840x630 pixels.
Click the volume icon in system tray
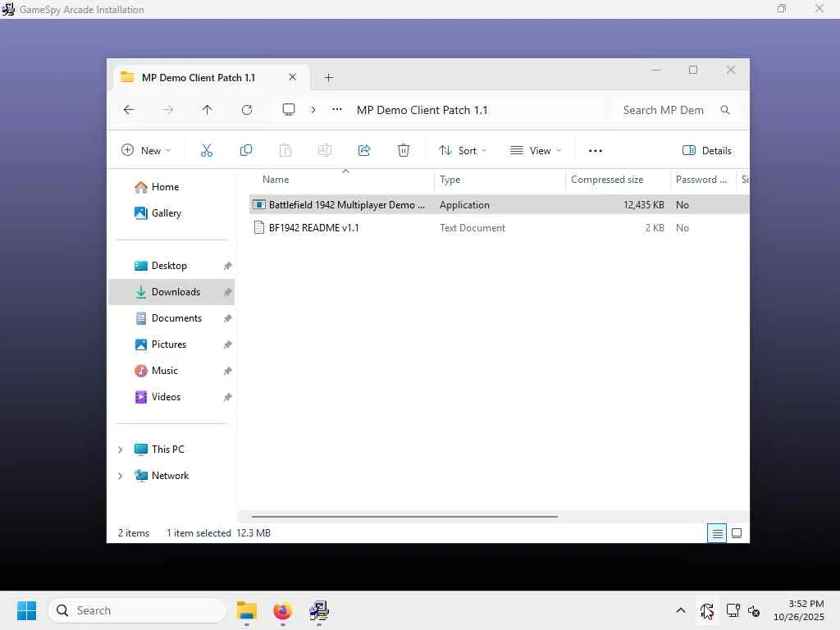754,610
